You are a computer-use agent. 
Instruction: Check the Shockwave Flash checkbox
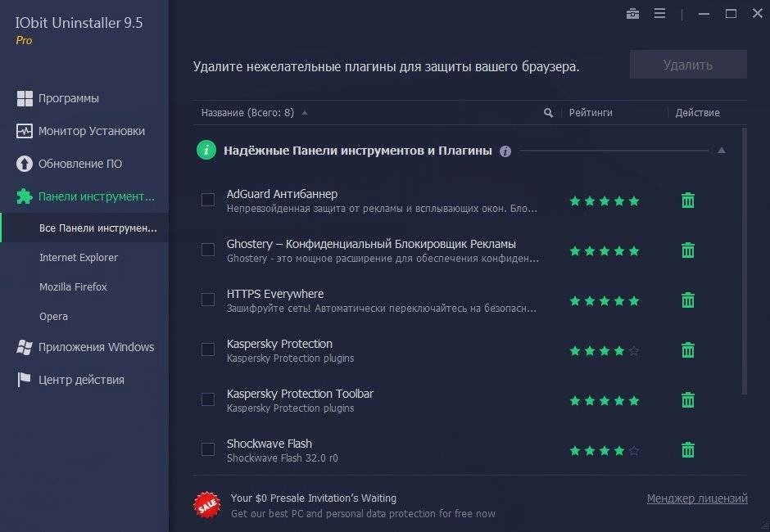(x=208, y=449)
